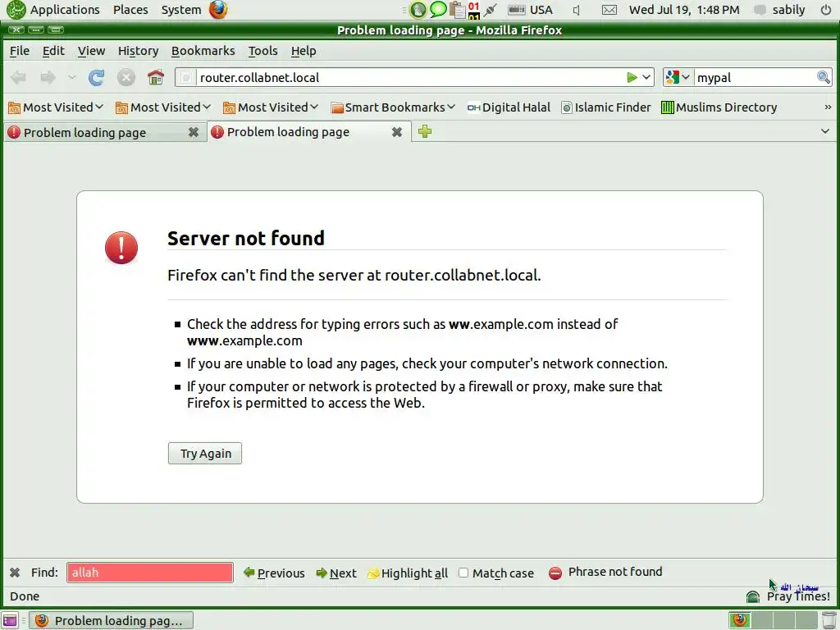Image resolution: width=840 pixels, height=630 pixels.
Task: Open the File menu
Action: click(x=20, y=51)
